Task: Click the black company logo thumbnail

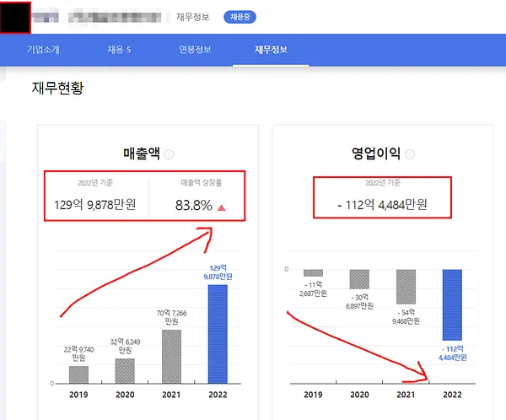Action: tap(15, 17)
